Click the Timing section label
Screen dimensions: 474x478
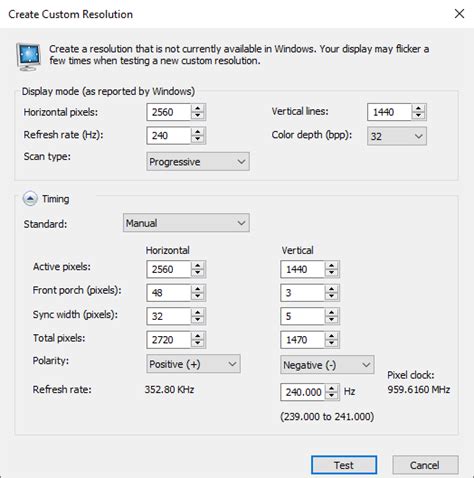56,199
